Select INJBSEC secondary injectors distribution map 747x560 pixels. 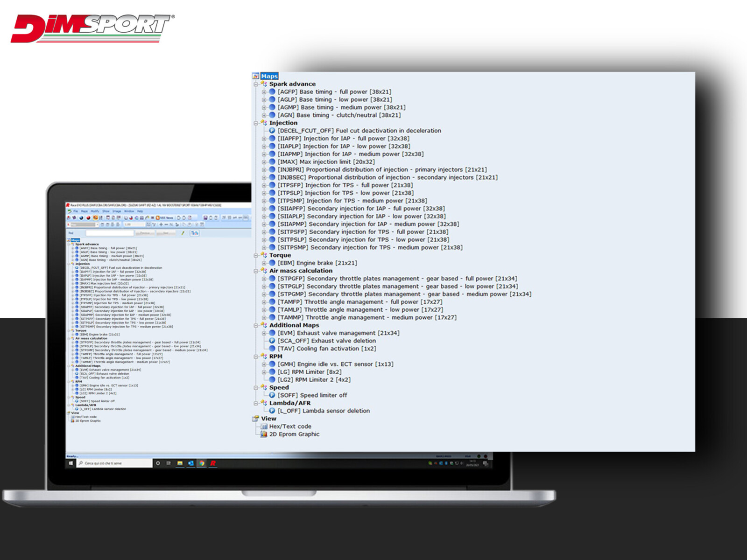[388, 177]
